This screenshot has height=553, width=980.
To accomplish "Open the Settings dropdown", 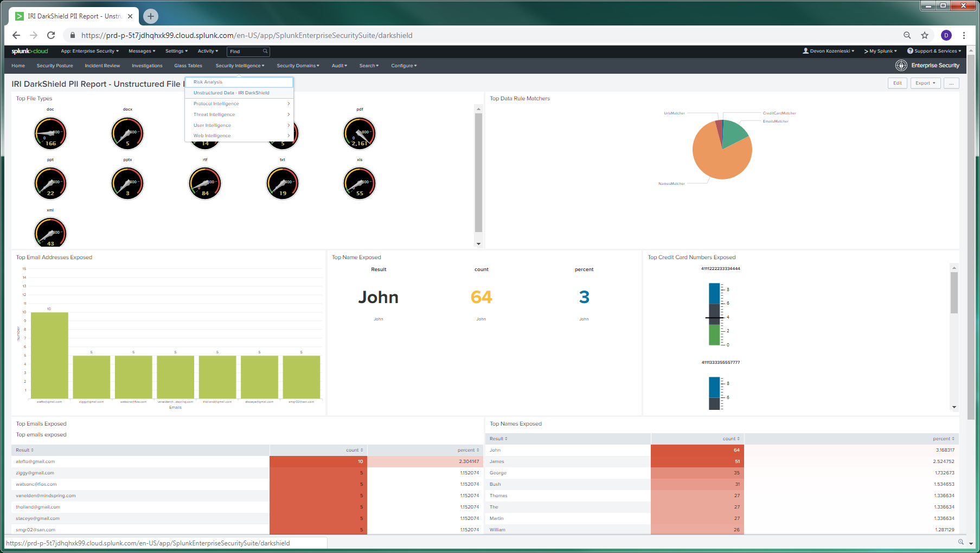I will [176, 52].
